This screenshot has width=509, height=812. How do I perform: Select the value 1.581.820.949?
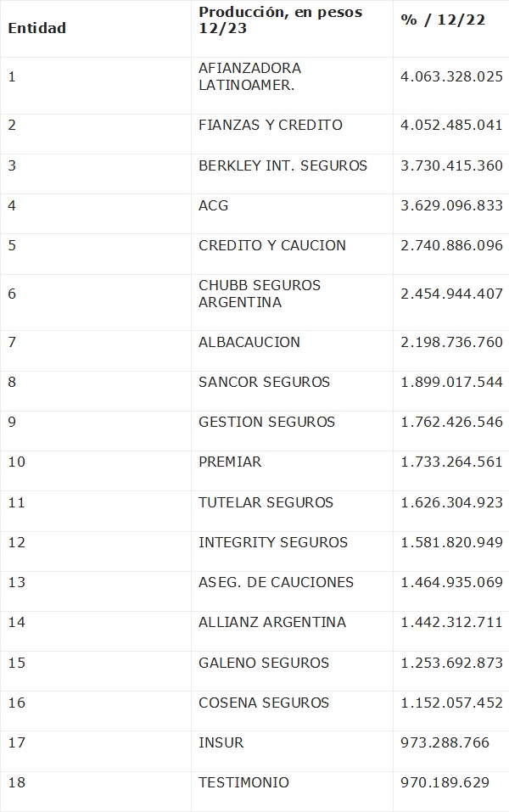pos(451,542)
